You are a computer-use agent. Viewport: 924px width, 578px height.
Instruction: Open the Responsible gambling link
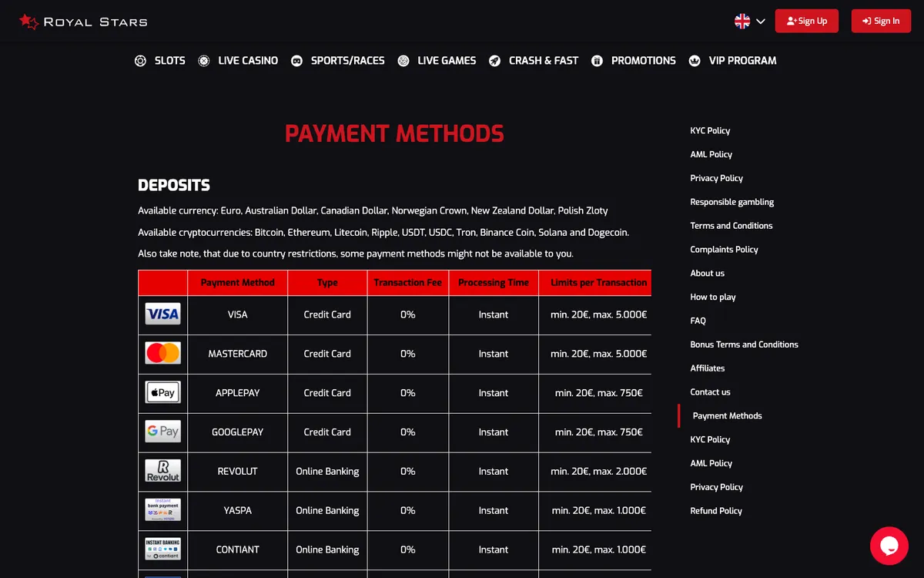731,202
